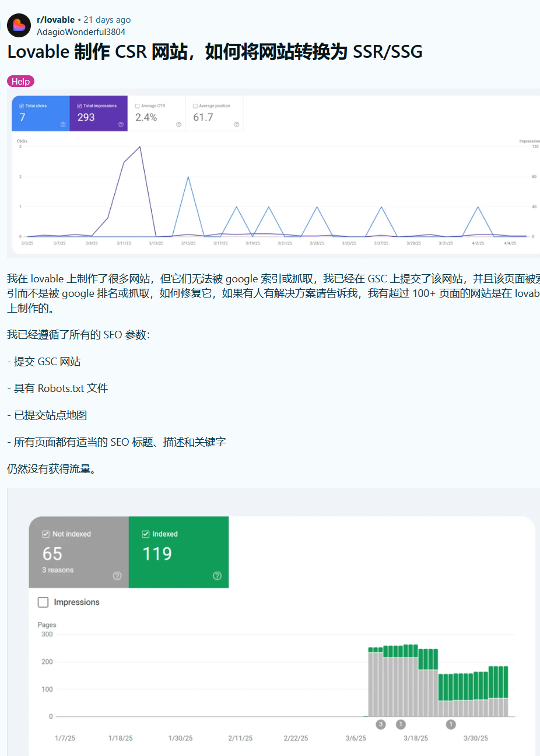Click help icon on Average CTR card

pos(178,124)
